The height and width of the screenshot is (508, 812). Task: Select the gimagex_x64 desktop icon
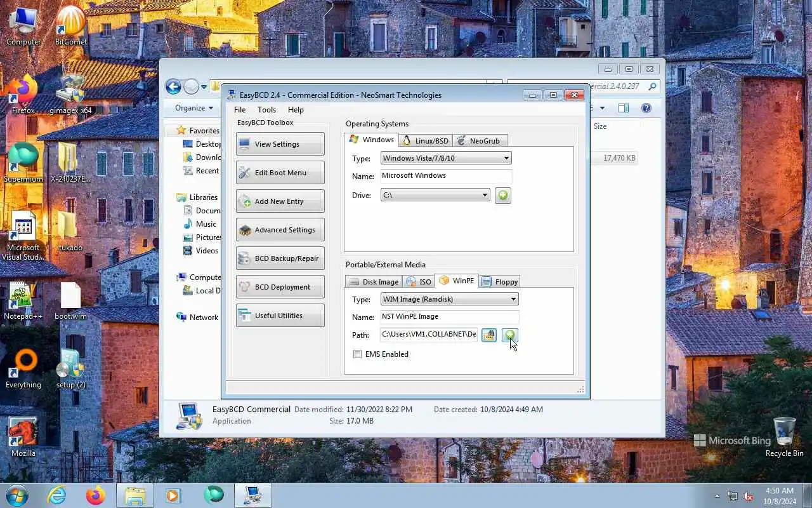click(x=70, y=95)
